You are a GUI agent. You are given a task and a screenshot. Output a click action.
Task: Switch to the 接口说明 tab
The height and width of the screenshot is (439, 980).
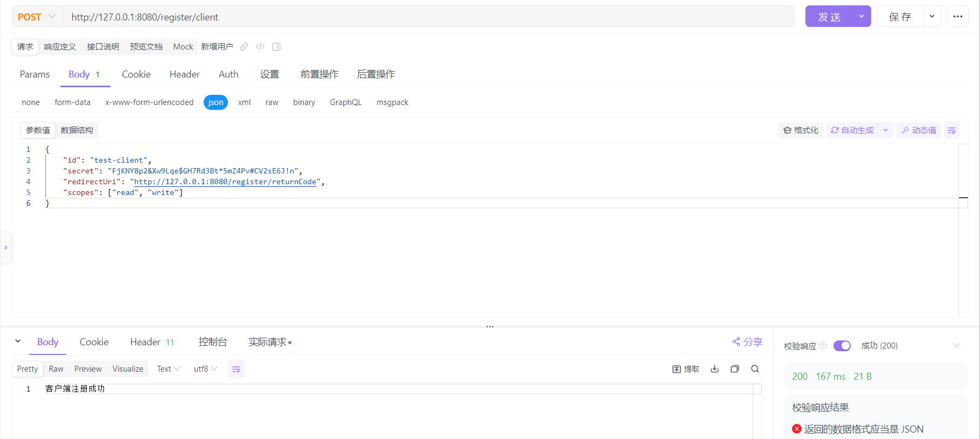pos(103,47)
